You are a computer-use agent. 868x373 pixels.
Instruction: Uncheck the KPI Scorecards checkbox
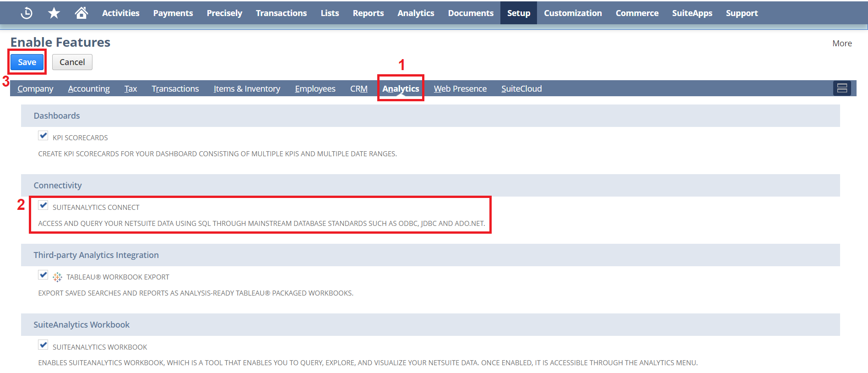(43, 136)
